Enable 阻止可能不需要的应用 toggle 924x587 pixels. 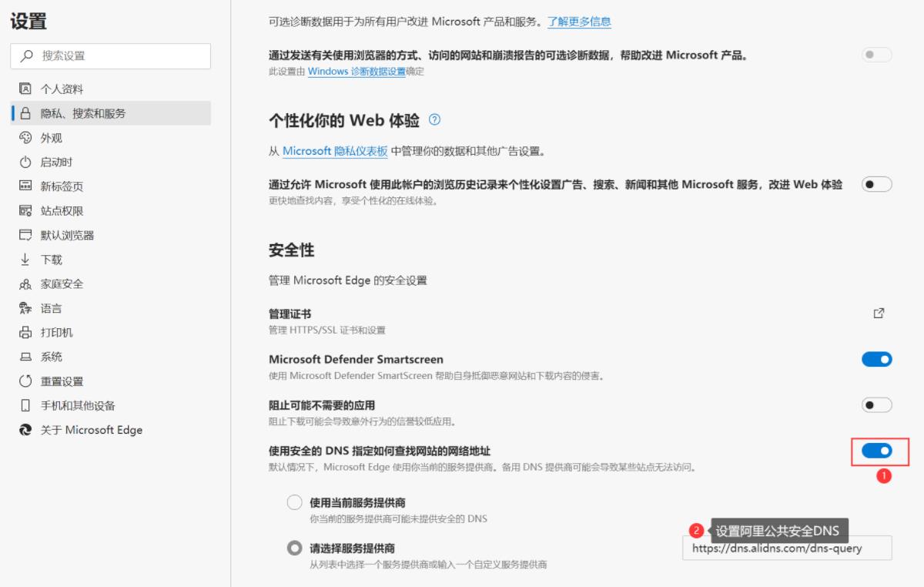click(876, 404)
